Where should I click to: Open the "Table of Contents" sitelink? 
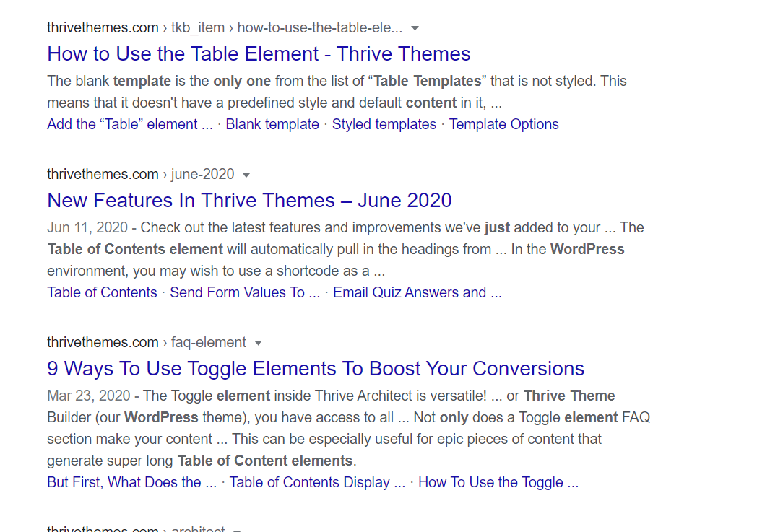[x=102, y=292]
